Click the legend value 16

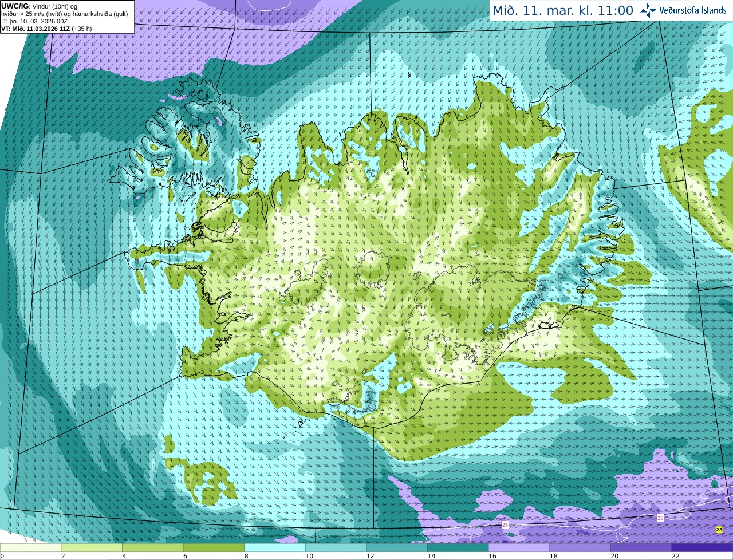[x=492, y=556]
